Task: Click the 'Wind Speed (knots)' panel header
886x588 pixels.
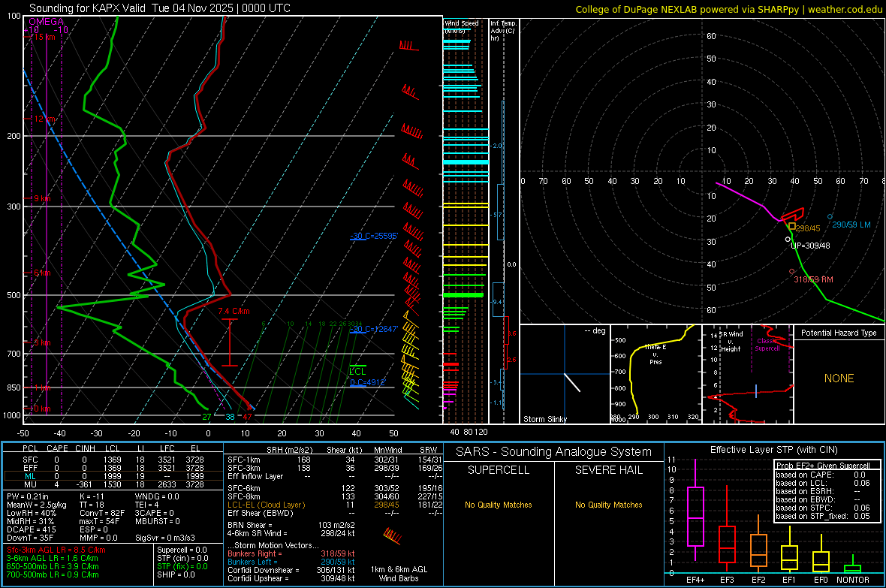Action: pos(461,26)
